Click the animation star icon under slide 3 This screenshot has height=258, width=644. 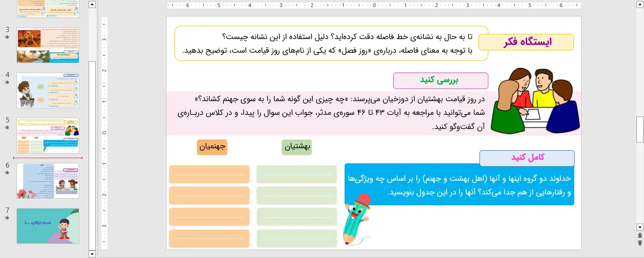click(7, 37)
